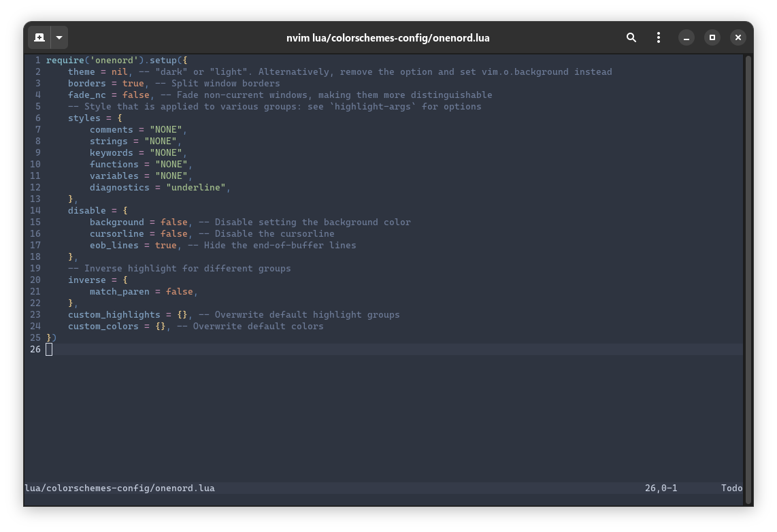Click the 'Style that is applied' comment
The image size is (777, 532).
pos(274,107)
